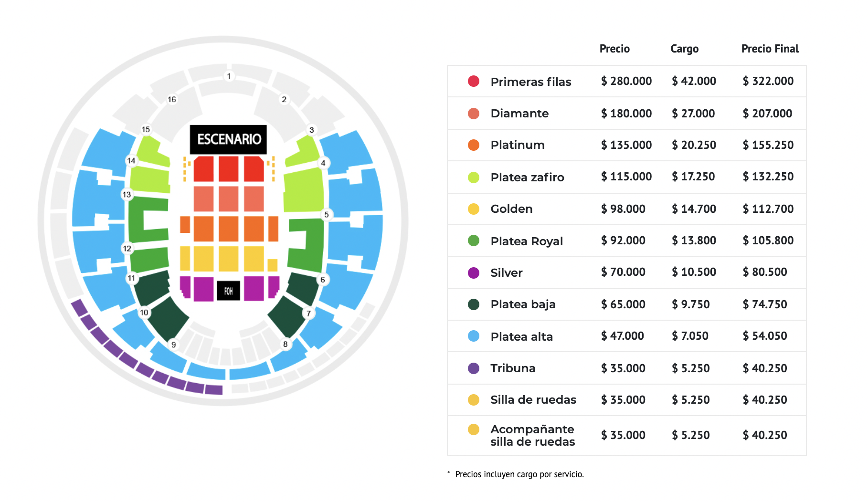Select section number 16 marker

point(172,99)
